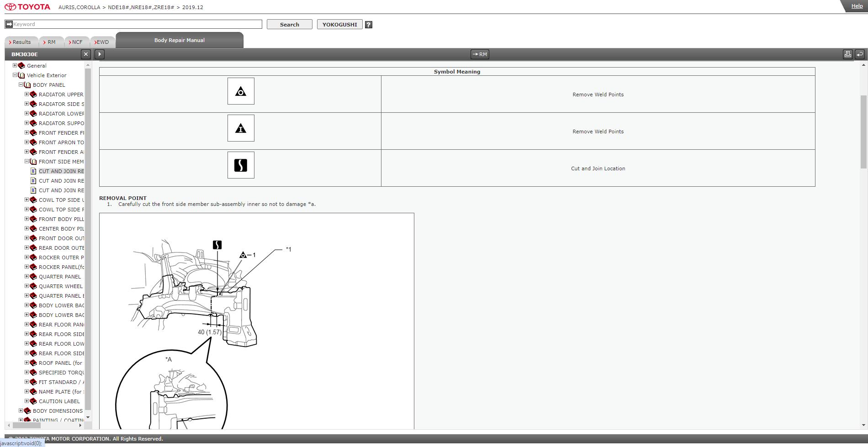Click the third CUT AND JOIN RE document icon

coord(33,190)
